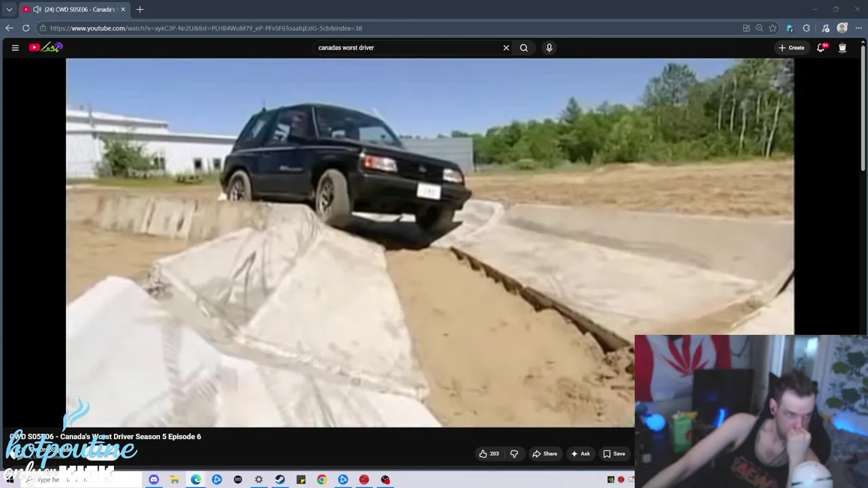The image size is (868, 488).
Task: Click the taskbar search box
Action: 83,480
